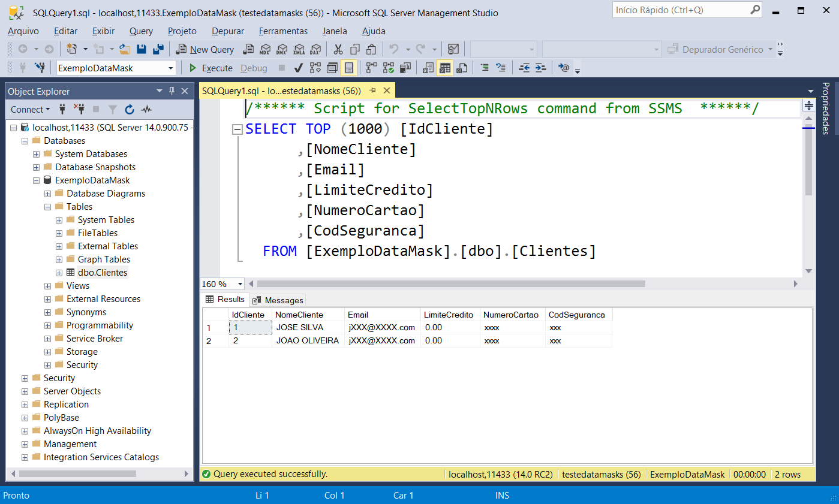839x504 pixels.
Task: Close the SQLQuery1.sql tab
Action: 386,91
